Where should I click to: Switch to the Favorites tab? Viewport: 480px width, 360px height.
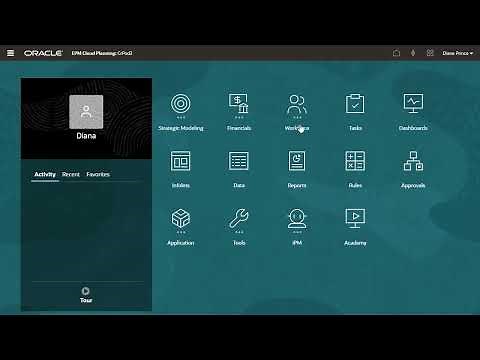pyautogui.click(x=98, y=174)
